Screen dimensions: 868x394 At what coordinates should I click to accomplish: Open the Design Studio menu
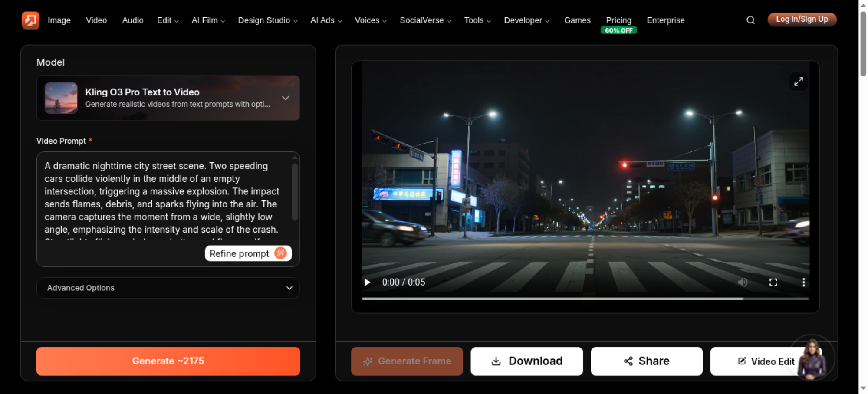pos(267,20)
